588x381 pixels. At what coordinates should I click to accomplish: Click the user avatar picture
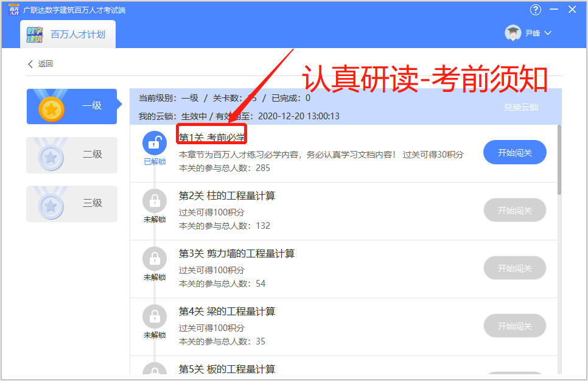coord(513,33)
